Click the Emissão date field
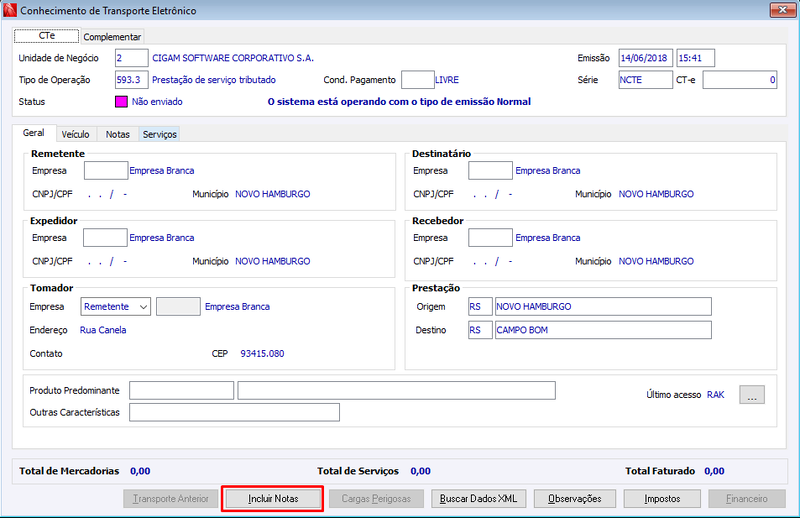The width and height of the screenshot is (800, 518). tap(645, 58)
